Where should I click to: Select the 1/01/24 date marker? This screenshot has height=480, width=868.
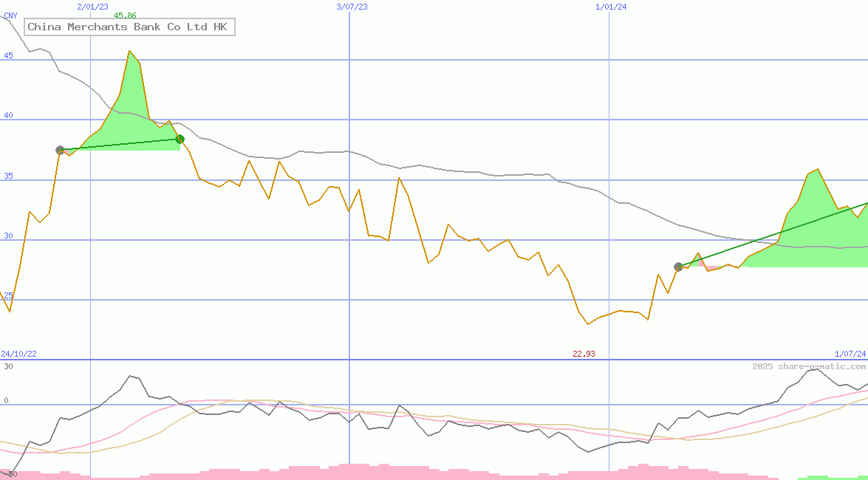click(x=611, y=7)
